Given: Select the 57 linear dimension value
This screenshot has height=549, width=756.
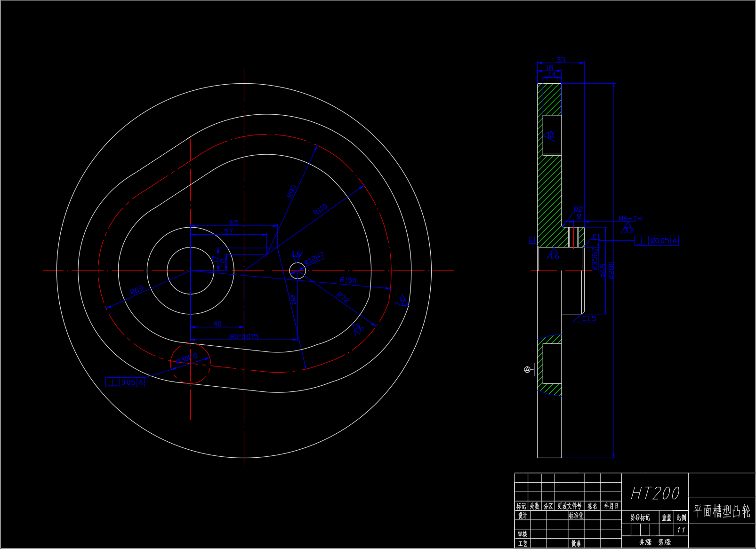Looking at the screenshot, I should [228, 231].
